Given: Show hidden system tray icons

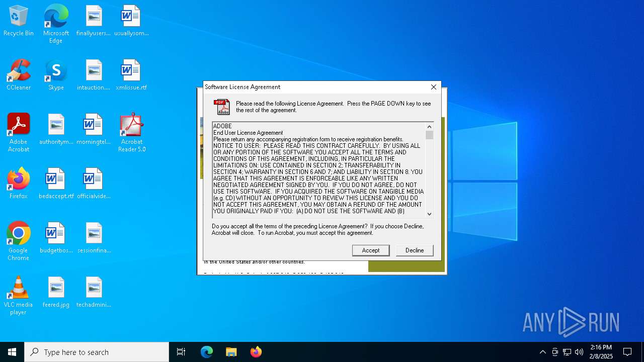Looking at the screenshot, I should (542, 352).
